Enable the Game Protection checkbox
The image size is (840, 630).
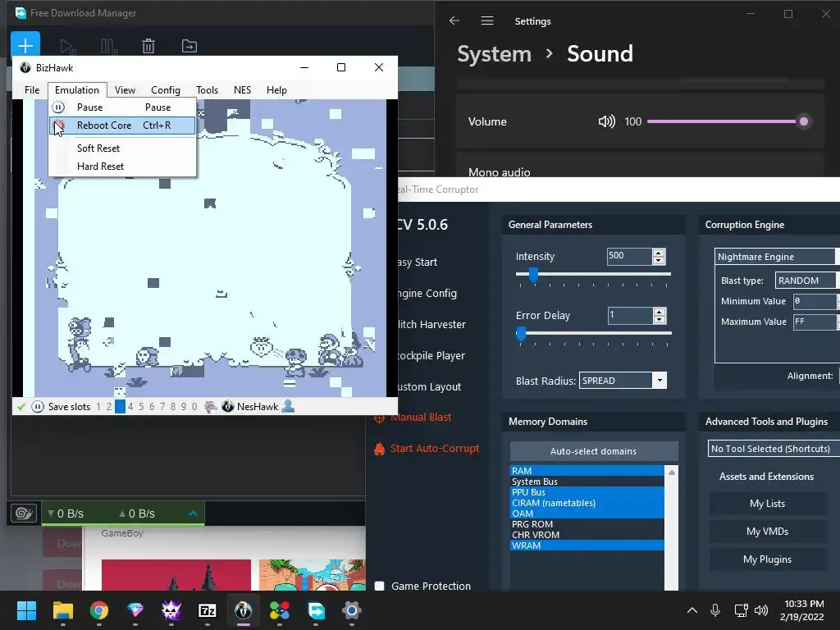coord(379,586)
